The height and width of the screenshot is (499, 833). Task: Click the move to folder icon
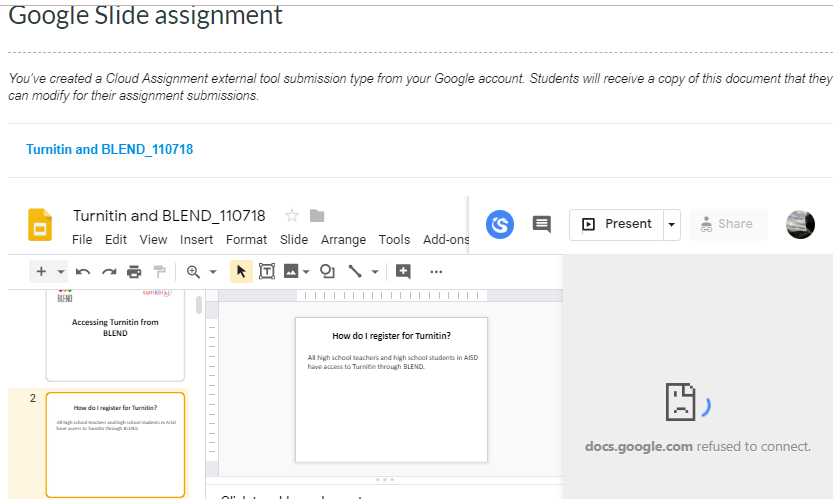tap(317, 216)
